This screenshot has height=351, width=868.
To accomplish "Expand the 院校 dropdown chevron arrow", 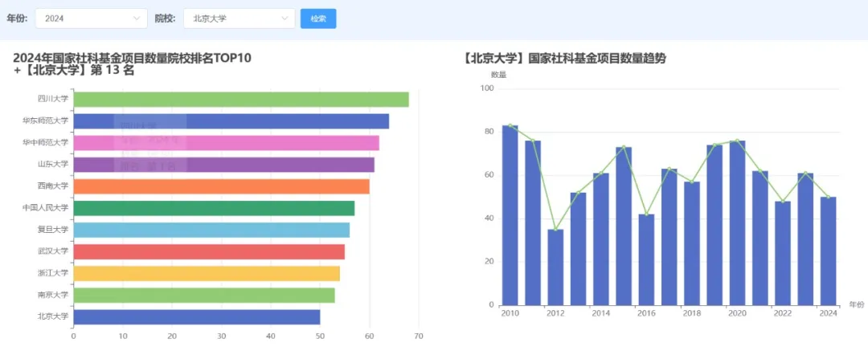I will coord(284,18).
